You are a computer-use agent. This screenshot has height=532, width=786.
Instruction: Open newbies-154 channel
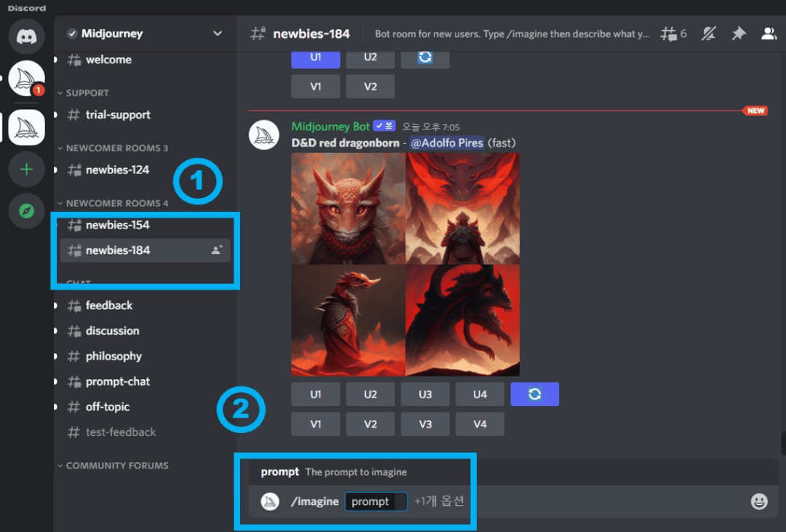(x=144, y=225)
